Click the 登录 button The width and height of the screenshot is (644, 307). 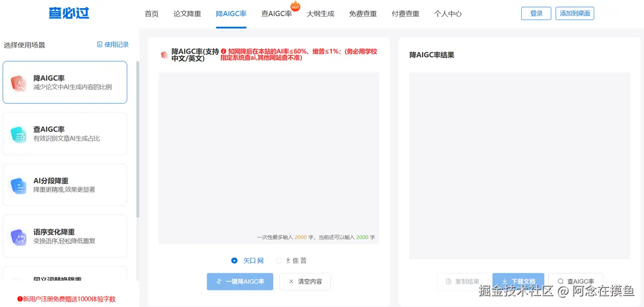point(536,14)
